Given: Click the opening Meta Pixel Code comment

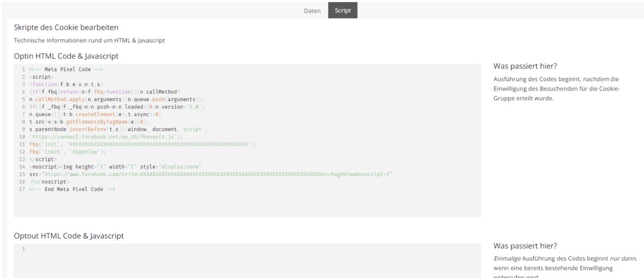Looking at the screenshot, I should coord(66,69).
